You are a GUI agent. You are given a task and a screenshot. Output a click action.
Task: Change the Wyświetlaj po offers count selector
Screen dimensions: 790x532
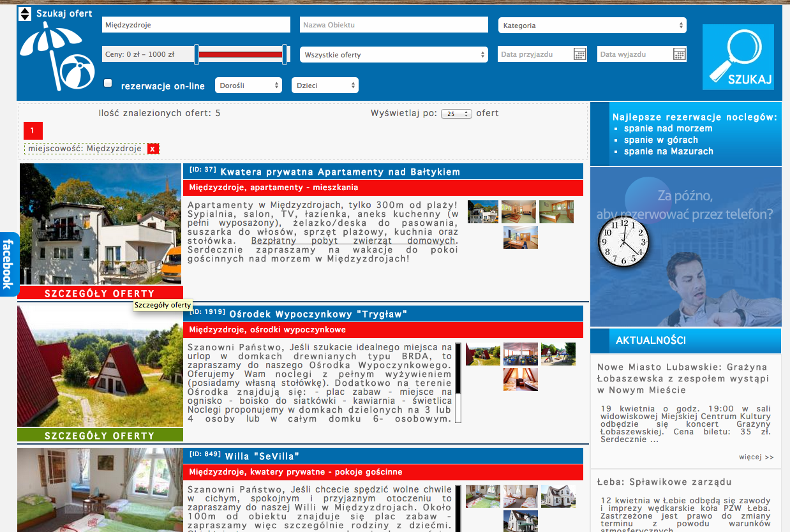[456, 114]
